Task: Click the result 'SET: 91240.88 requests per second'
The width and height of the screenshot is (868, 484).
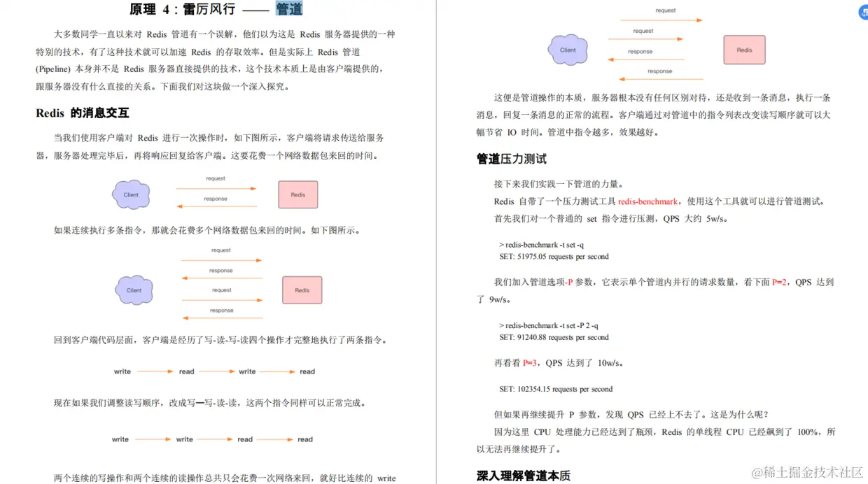Action: [554, 337]
